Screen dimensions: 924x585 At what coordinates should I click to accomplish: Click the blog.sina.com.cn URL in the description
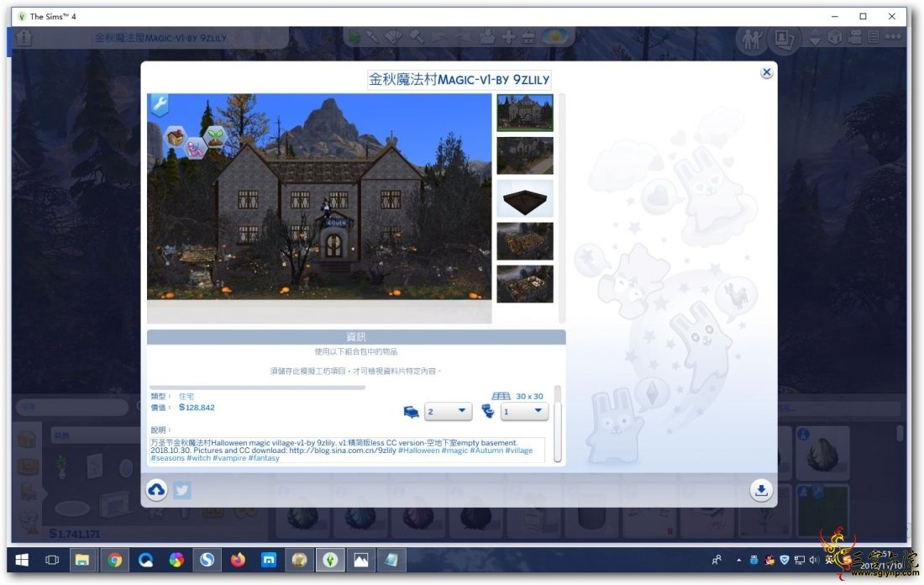[x=343, y=451]
